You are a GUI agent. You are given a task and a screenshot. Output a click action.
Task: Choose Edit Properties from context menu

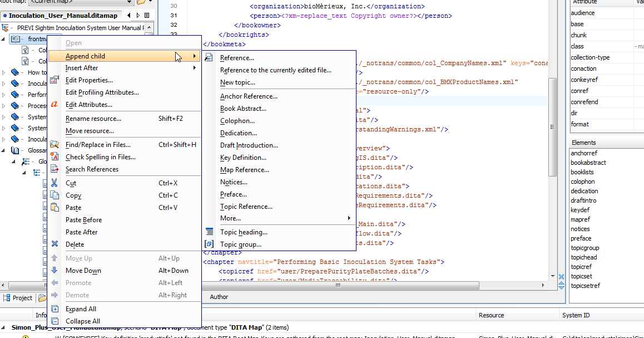[89, 80]
